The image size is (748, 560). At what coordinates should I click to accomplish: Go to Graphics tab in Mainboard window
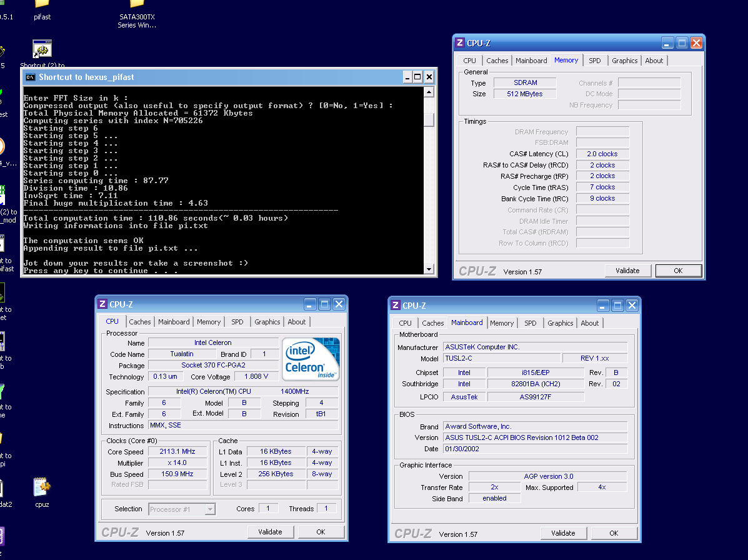coord(560,323)
